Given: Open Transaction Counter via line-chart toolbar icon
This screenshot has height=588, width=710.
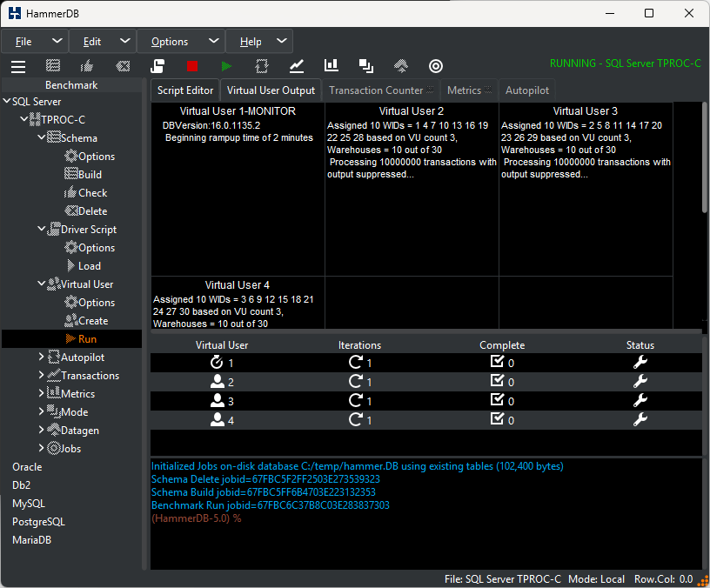Looking at the screenshot, I should tap(297, 66).
